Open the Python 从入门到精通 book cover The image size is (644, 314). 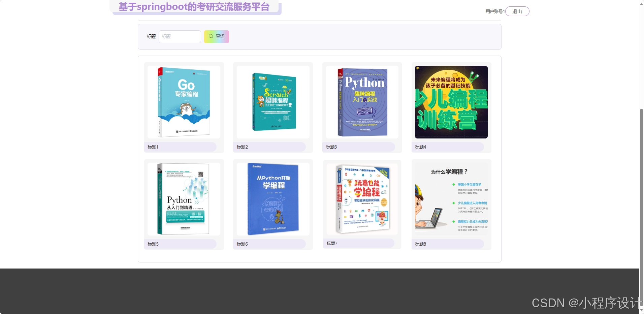click(x=184, y=199)
